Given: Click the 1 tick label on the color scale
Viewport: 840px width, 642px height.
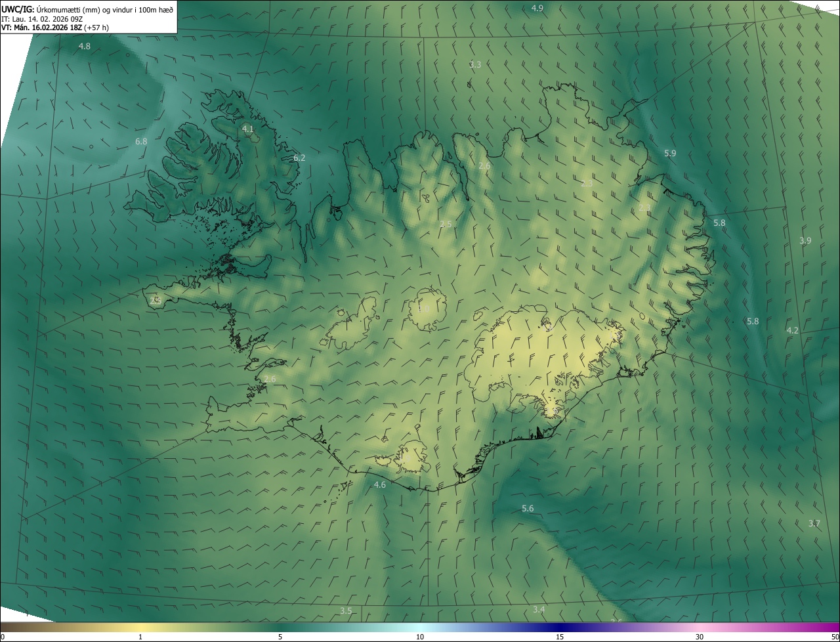Looking at the screenshot, I should click(140, 637).
